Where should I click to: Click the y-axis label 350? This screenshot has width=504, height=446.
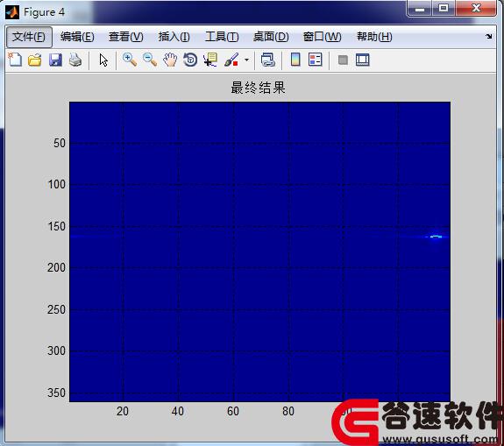56,393
